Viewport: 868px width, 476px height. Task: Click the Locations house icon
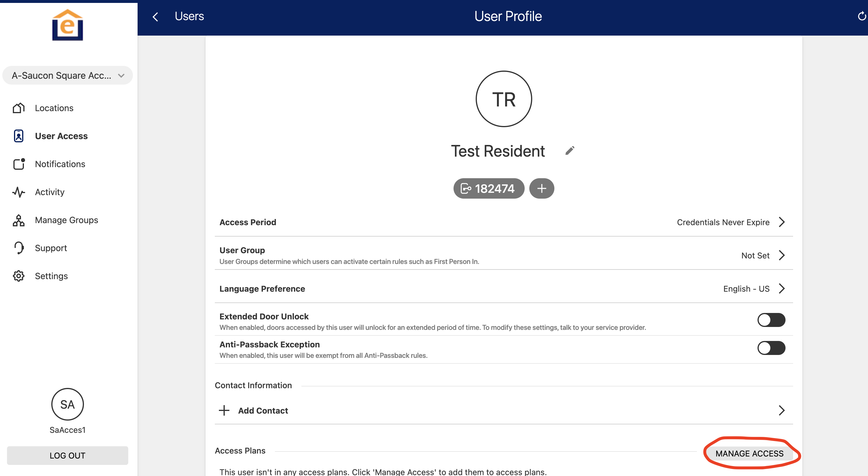[19, 108]
